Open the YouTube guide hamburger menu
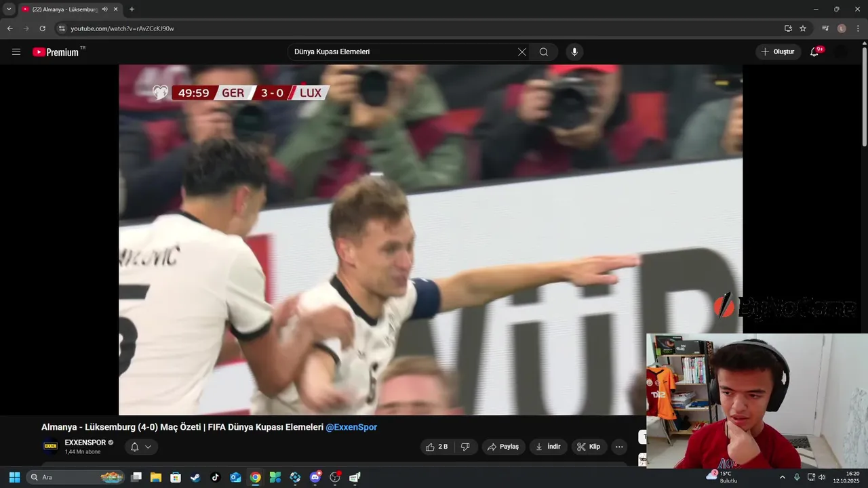Viewport: 868px width, 488px height. tap(16, 52)
